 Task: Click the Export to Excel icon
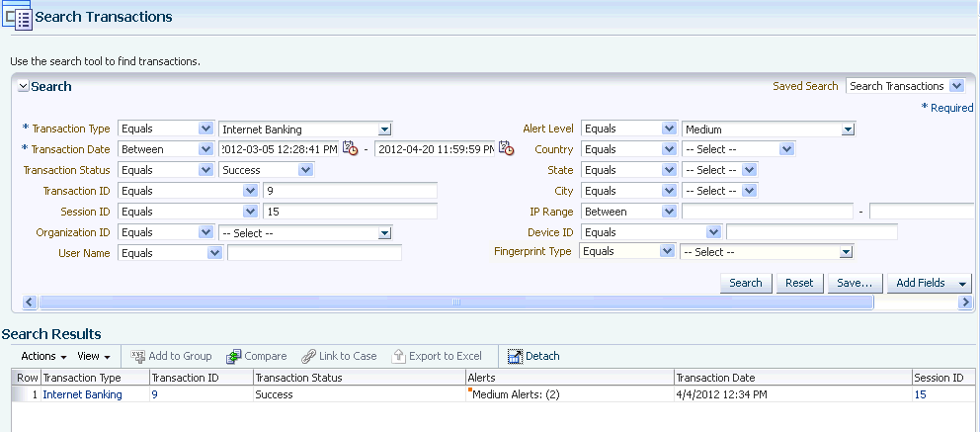click(399, 356)
